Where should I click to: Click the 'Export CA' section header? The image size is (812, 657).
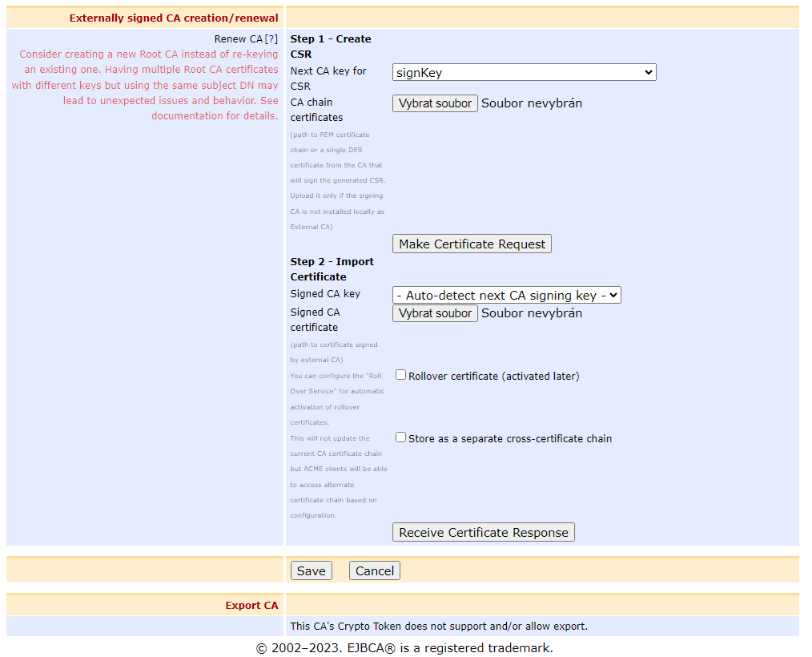(251, 606)
